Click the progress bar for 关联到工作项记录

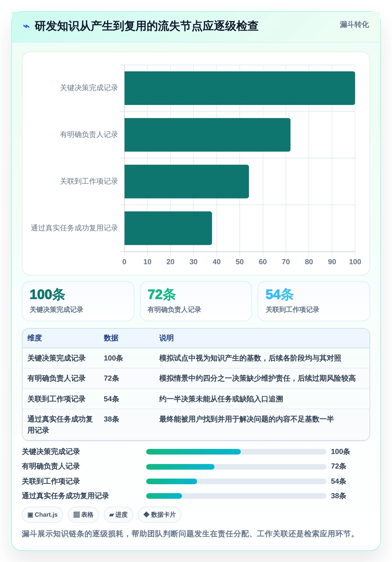236,481
